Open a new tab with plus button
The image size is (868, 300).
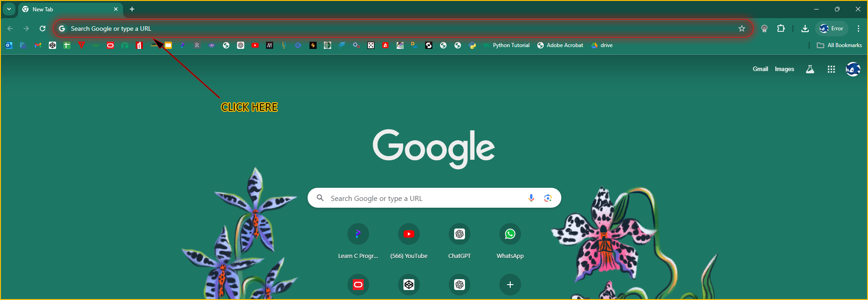(x=132, y=9)
